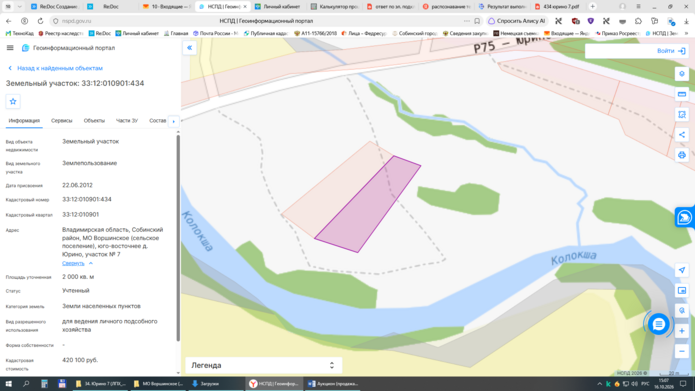Viewport: 695px width, 391px height.
Task: Open the Приказ Росреестра bookmark
Action: pos(618,33)
